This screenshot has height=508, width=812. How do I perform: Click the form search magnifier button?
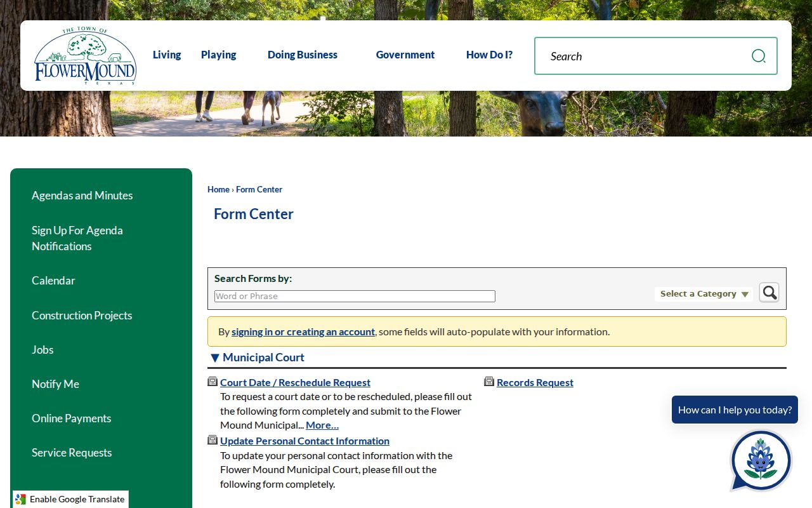tap(769, 292)
